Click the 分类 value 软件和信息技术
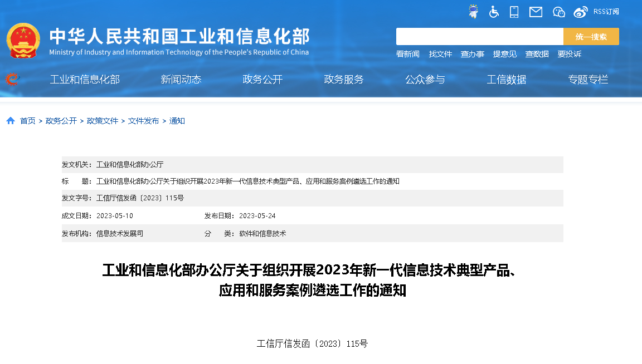Image resolution: width=642 pixels, height=364 pixels. (x=262, y=234)
